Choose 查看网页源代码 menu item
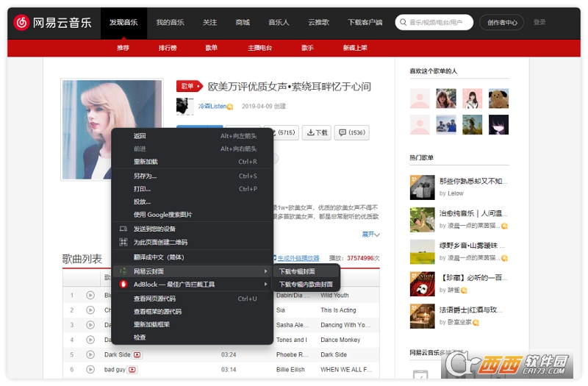This screenshot has width=588, height=386. point(192,299)
